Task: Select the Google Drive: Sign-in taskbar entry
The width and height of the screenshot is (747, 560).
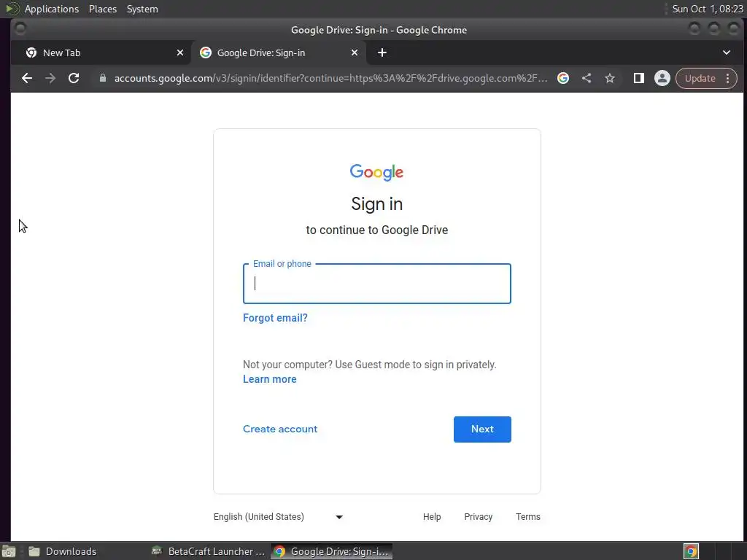Action: [332, 551]
